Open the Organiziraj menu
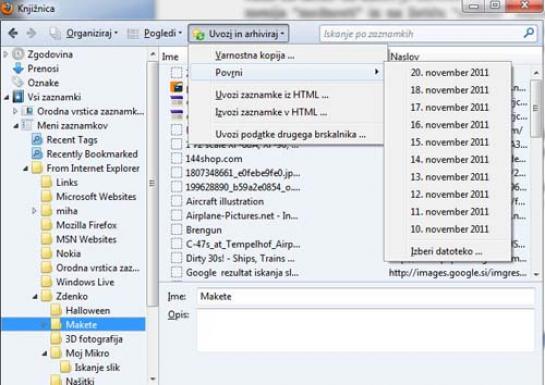 [x=92, y=33]
